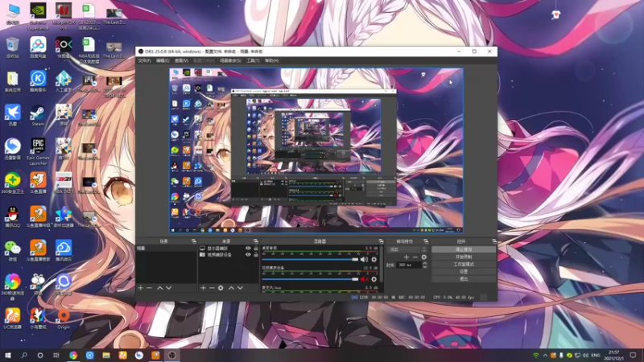Select the Tencent QQ penguin icon
Screen dimensions: 644x362
pyautogui.click(x=13, y=216)
